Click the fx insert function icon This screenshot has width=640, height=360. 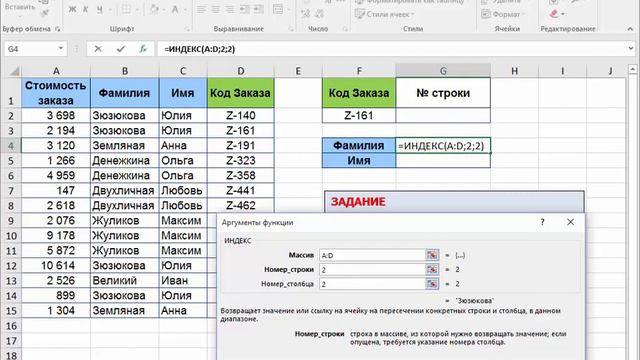pos(143,49)
